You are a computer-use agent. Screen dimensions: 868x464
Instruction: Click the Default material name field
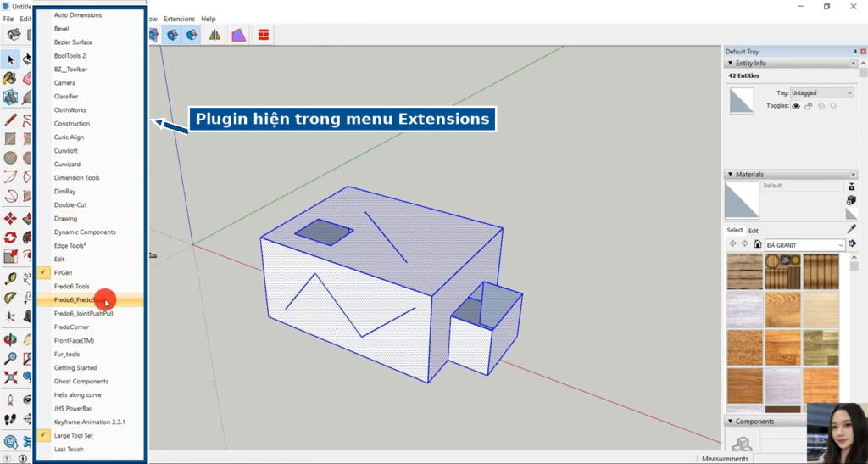803,186
